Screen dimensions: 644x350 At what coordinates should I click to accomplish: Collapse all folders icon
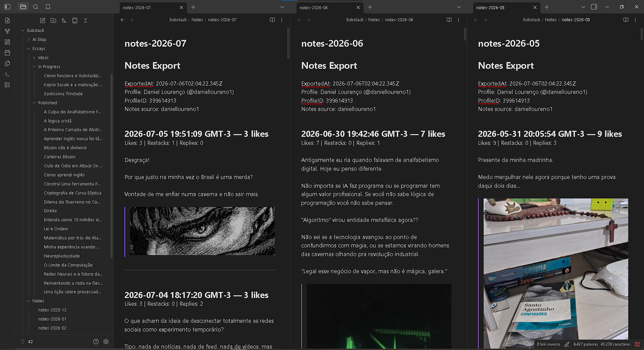point(85,20)
